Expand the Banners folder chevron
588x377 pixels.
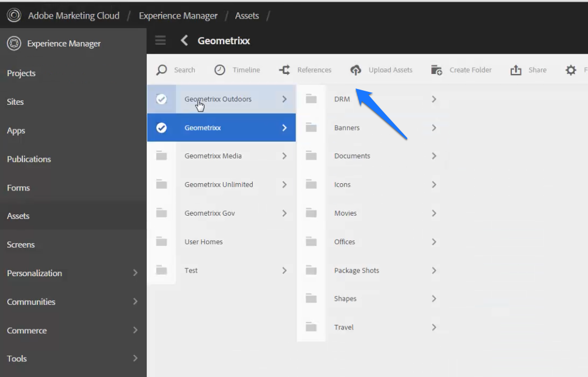pos(434,127)
